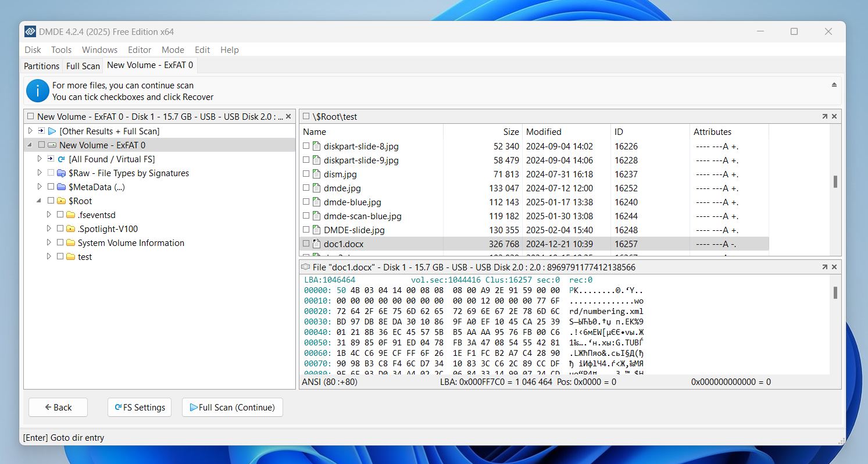Screen dimensions: 868x464
Task: Tick the marker box for Other Results + Full Scan
Action: click(x=41, y=131)
